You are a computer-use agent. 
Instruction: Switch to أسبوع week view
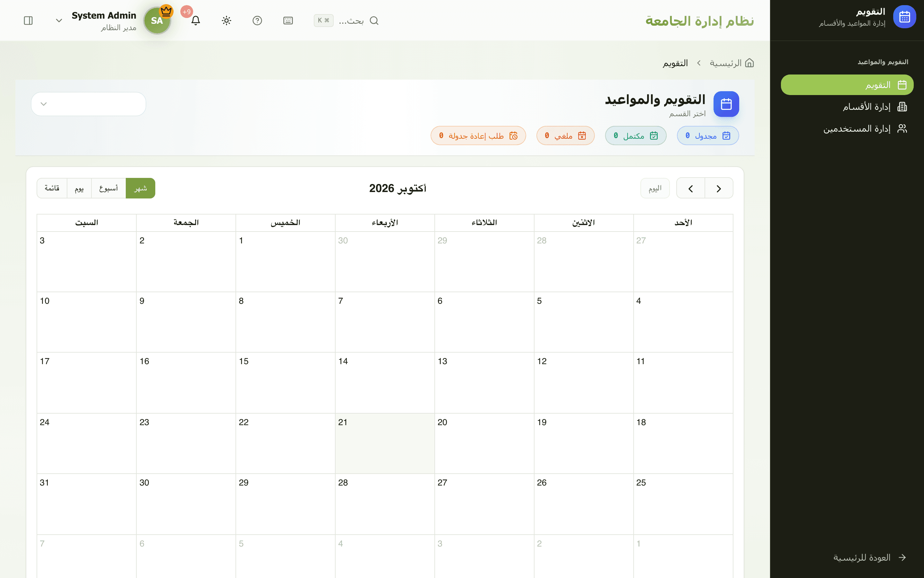pyautogui.click(x=108, y=188)
